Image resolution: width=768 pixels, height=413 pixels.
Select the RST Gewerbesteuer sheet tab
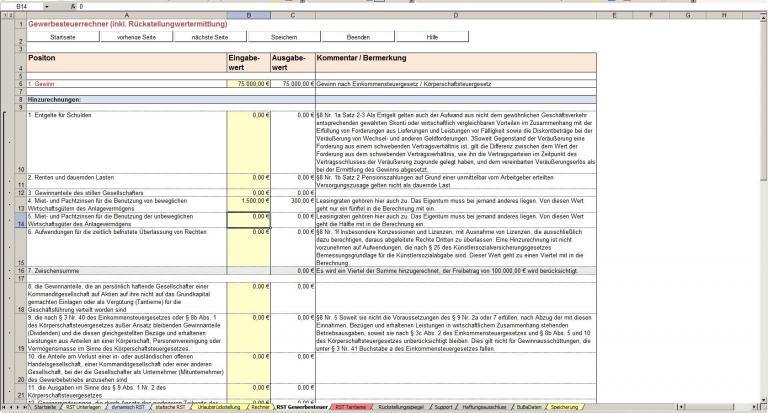(x=302, y=407)
